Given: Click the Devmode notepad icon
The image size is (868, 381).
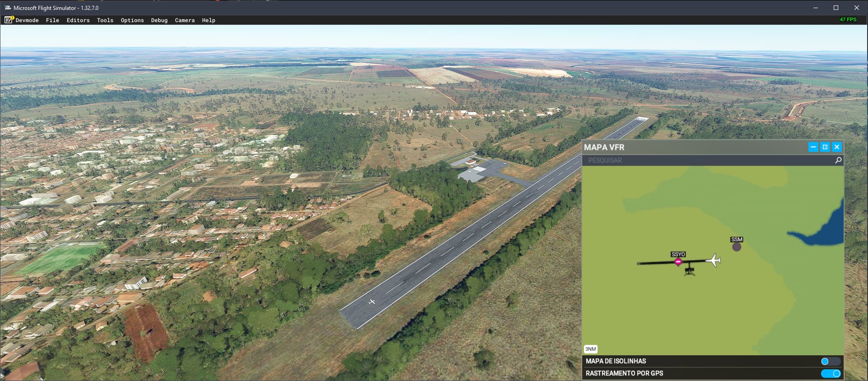Looking at the screenshot, I should pyautogui.click(x=9, y=20).
